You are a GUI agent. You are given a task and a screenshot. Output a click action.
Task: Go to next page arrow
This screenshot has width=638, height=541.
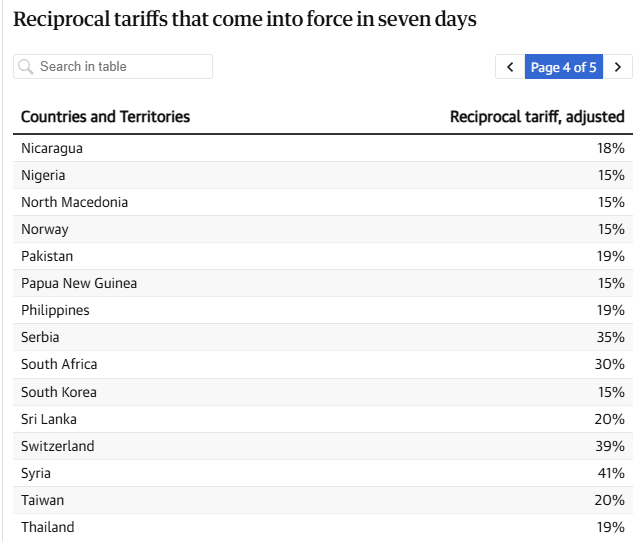(618, 67)
